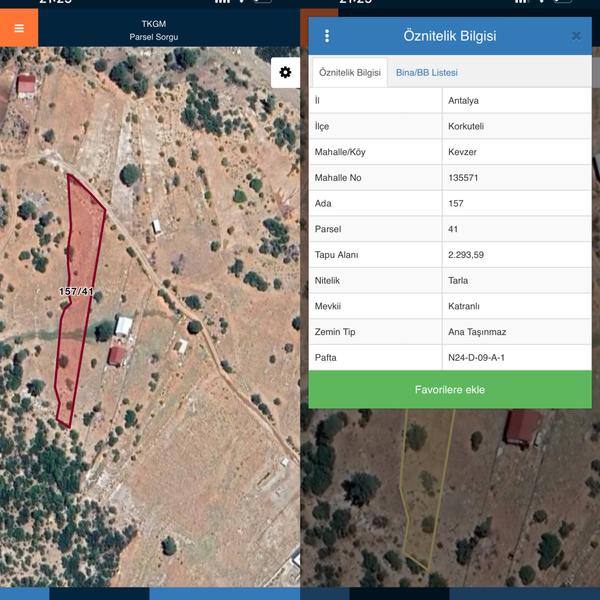Close the Öznitelik Bilgisi dialog
The image size is (600, 600).
[576, 36]
